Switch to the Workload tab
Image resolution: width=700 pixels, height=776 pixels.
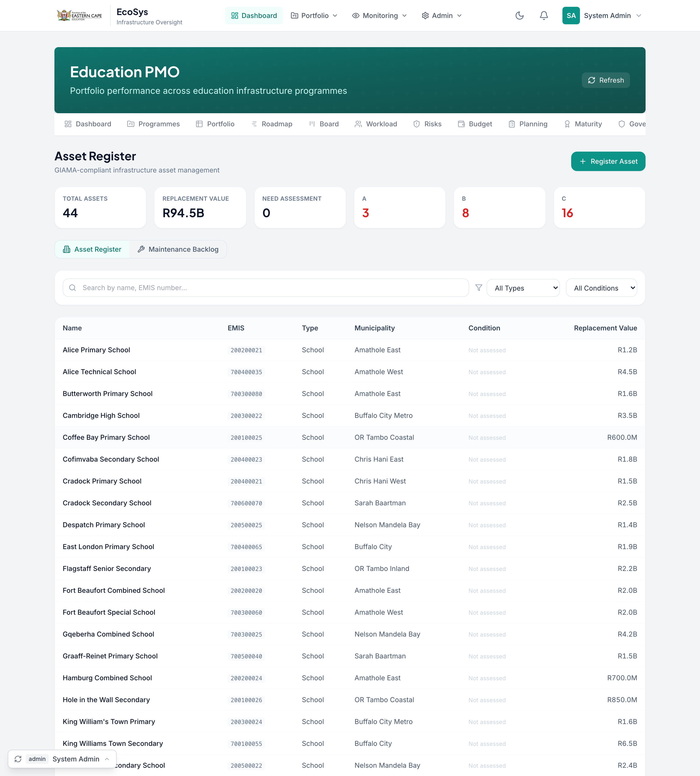[376, 124]
